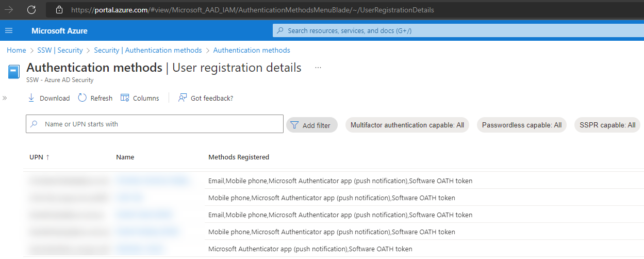
Task: Open the SSPR capable filter
Action: tap(607, 125)
